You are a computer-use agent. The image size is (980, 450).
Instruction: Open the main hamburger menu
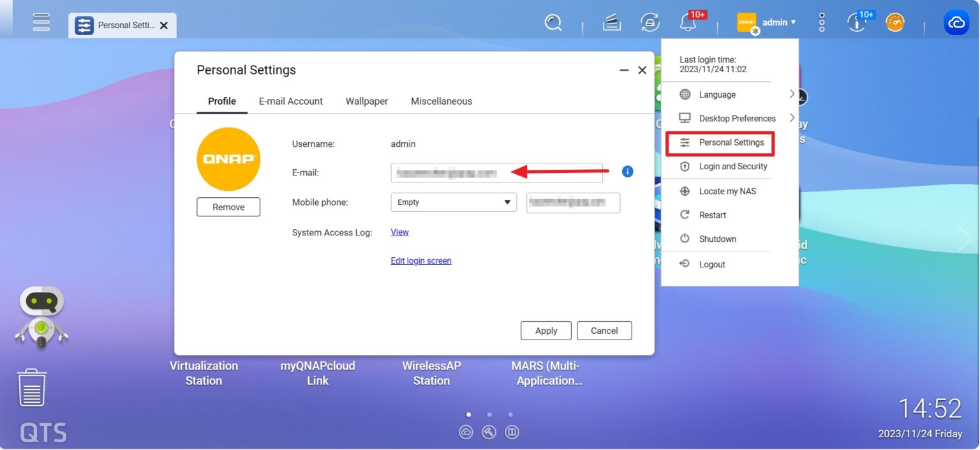(x=41, y=22)
